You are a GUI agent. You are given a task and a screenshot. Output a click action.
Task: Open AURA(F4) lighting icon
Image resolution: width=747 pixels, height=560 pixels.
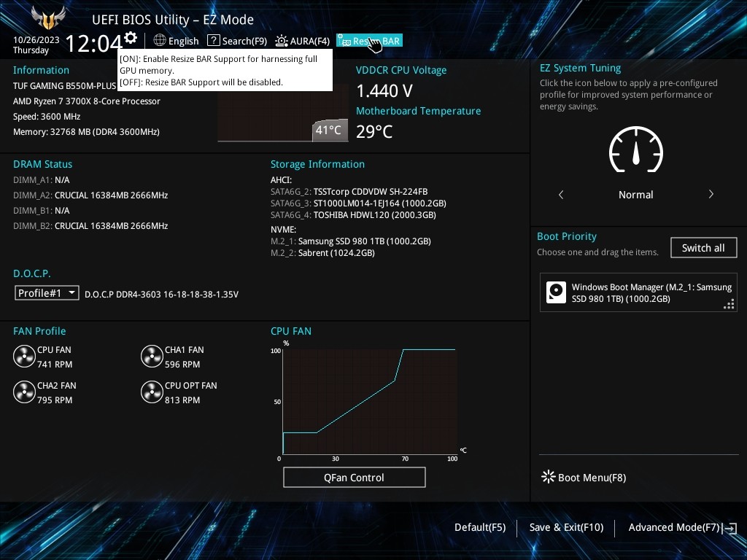(x=282, y=41)
